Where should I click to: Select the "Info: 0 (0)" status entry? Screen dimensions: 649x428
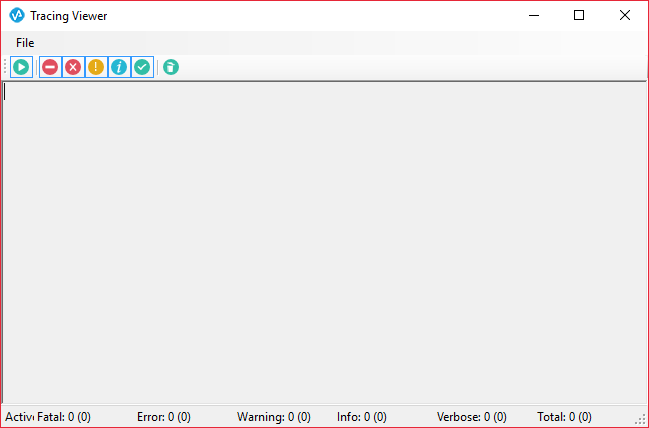pyautogui.click(x=362, y=416)
